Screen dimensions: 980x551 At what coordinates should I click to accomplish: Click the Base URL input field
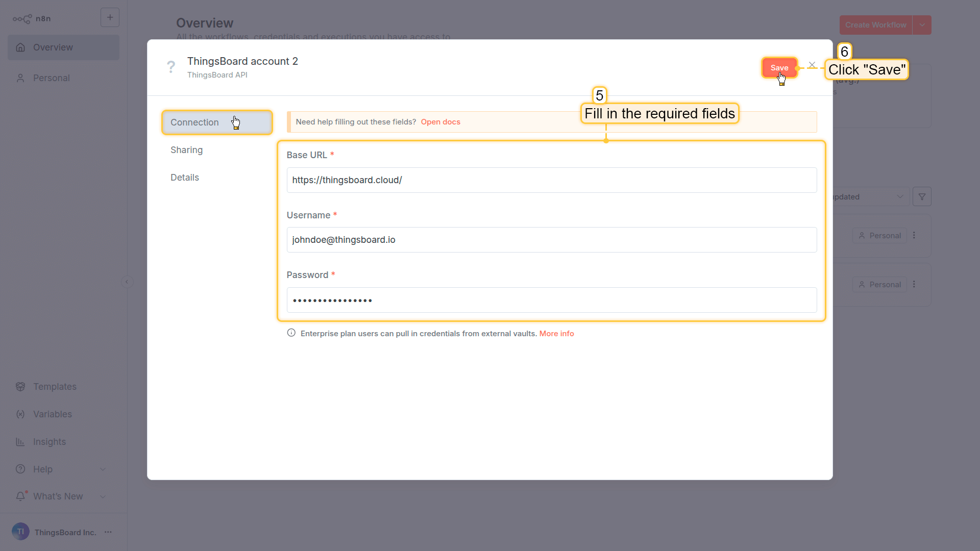pyautogui.click(x=551, y=180)
